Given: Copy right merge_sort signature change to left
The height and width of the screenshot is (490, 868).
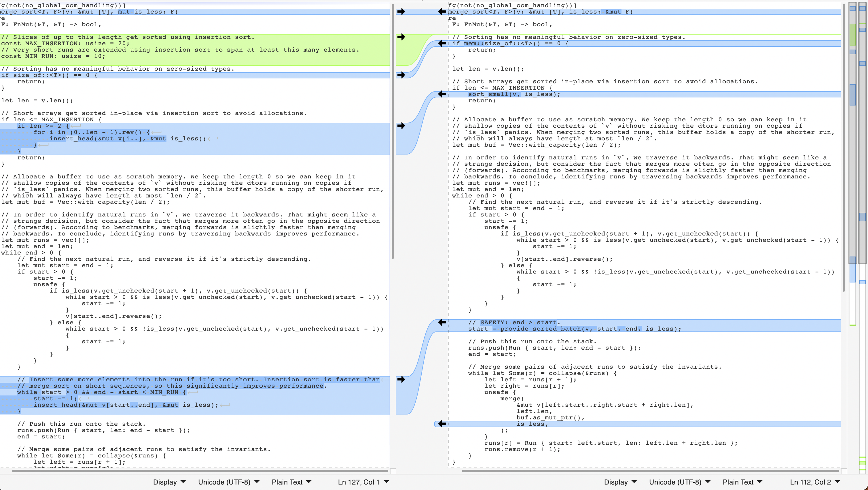Looking at the screenshot, I should pos(442,12).
